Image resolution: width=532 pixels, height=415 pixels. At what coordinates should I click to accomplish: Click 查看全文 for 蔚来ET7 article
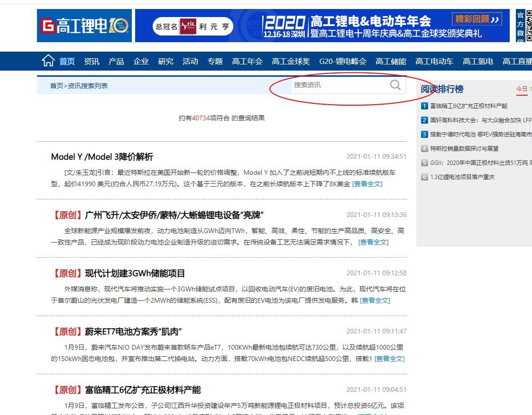point(389,359)
